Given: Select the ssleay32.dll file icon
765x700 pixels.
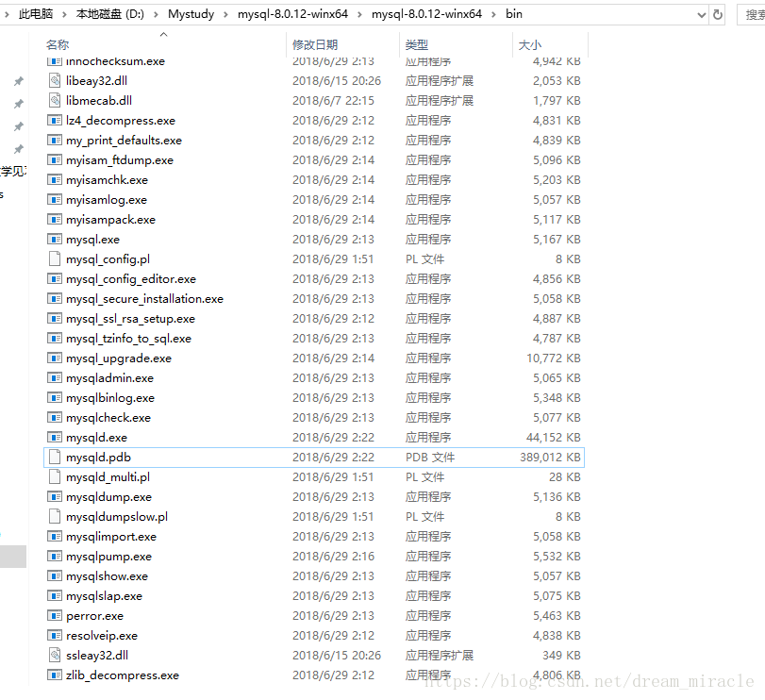Looking at the screenshot, I should pos(55,655).
